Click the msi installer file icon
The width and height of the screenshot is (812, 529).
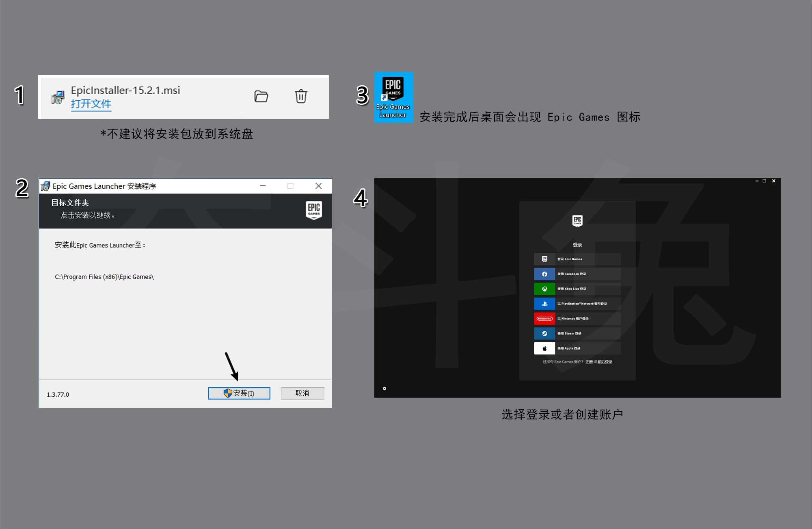click(58, 97)
